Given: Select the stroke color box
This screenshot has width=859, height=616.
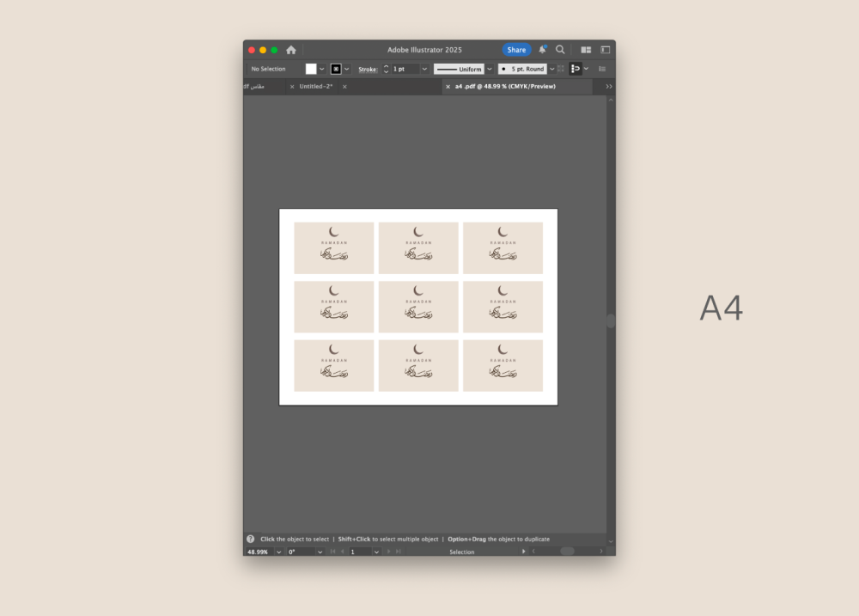Looking at the screenshot, I should click(336, 69).
